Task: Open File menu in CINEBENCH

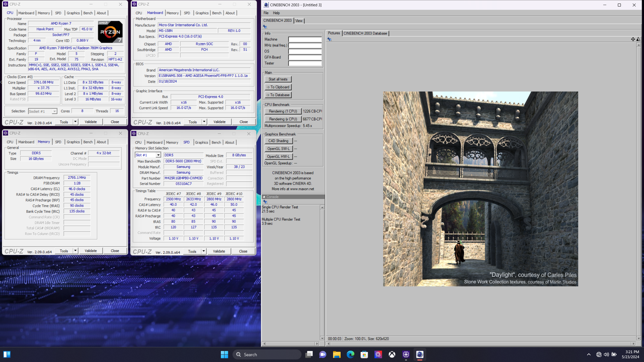Action: click(x=266, y=13)
